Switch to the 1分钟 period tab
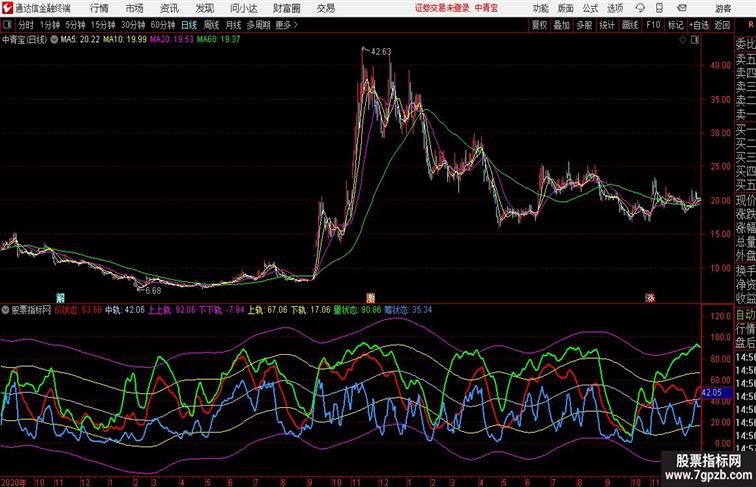 pos(50,25)
